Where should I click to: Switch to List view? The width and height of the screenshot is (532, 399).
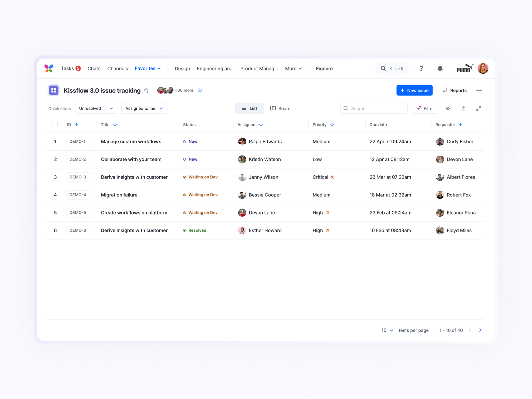(249, 108)
